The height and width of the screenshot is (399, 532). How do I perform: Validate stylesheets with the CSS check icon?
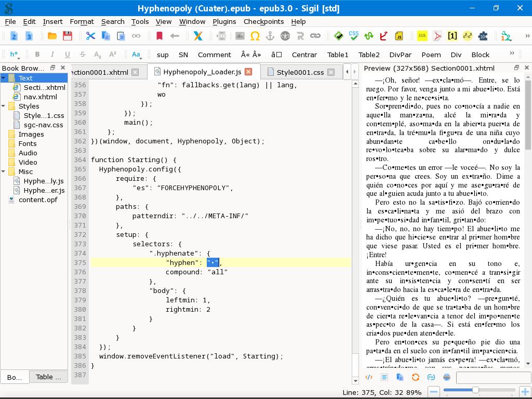point(354,36)
